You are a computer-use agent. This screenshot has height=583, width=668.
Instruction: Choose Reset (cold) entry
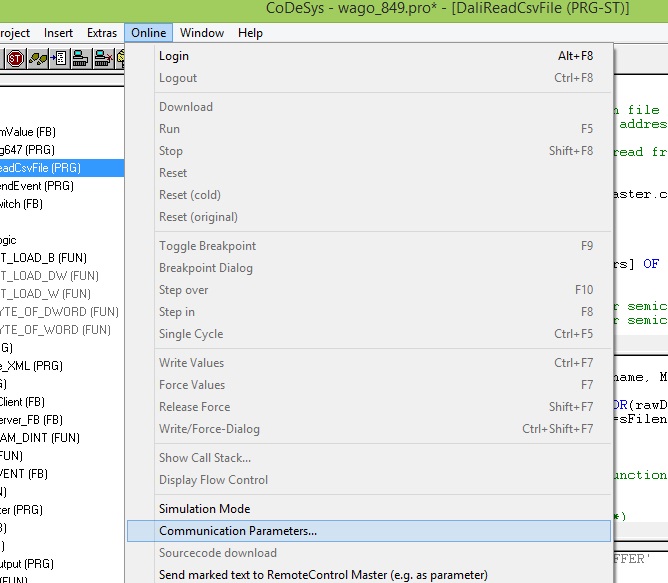pos(369,195)
